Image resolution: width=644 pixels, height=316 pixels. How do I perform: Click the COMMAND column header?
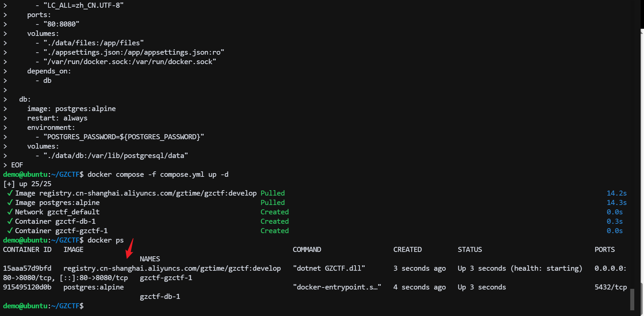point(307,250)
